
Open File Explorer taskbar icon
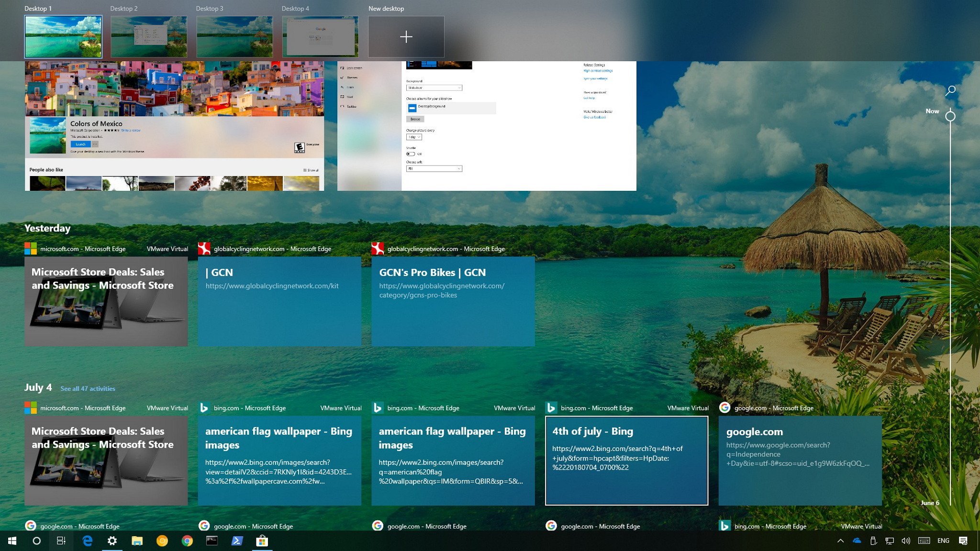(137, 541)
